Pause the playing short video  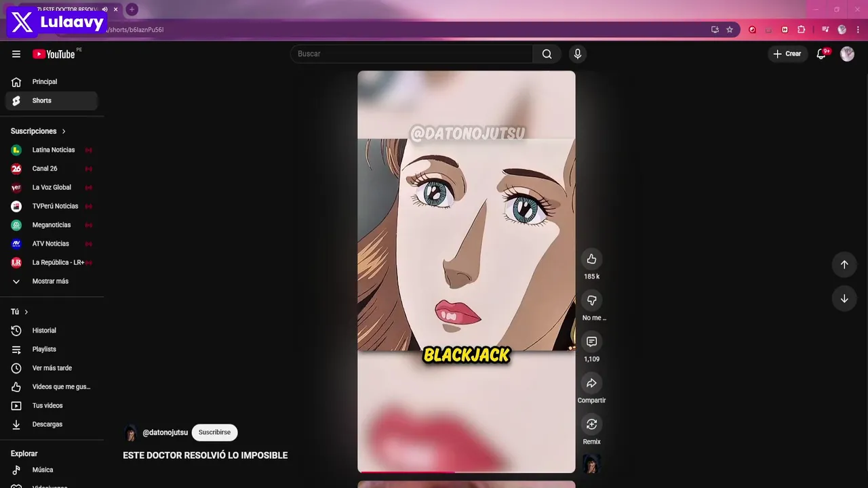click(x=467, y=271)
